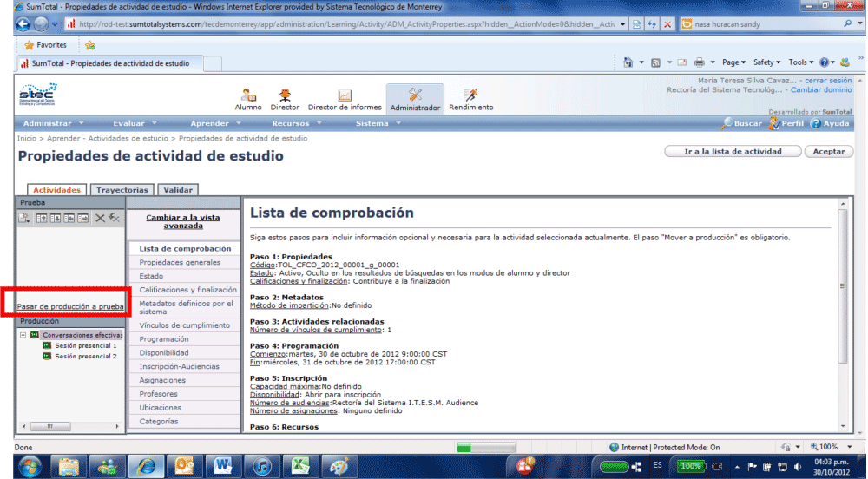Select Sesión presencial 2 tree item

[x=85, y=356]
